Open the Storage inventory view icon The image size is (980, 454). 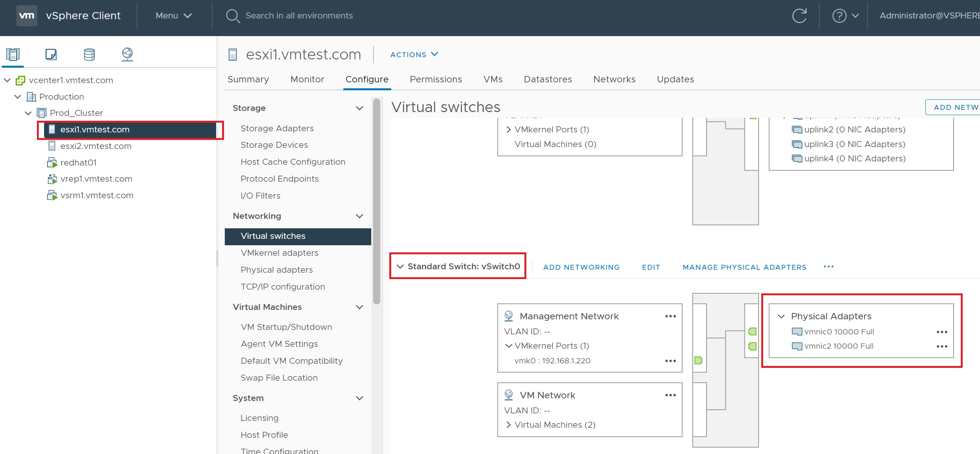pyautogui.click(x=89, y=55)
